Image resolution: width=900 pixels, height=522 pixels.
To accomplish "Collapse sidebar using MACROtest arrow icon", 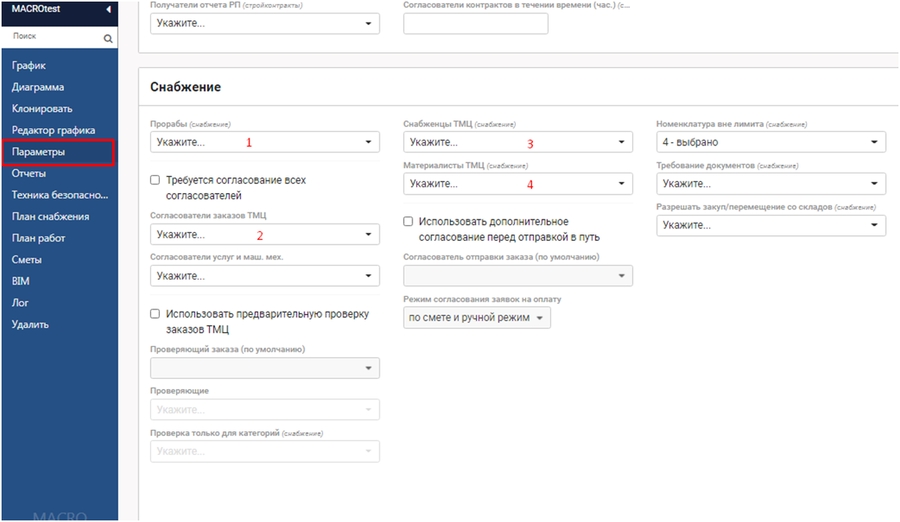I will [108, 10].
